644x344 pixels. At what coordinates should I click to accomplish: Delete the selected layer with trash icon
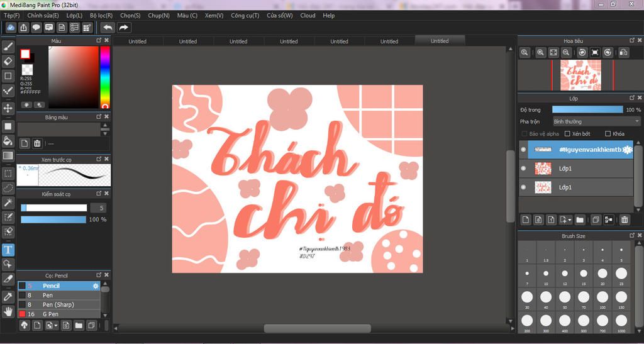pos(625,219)
